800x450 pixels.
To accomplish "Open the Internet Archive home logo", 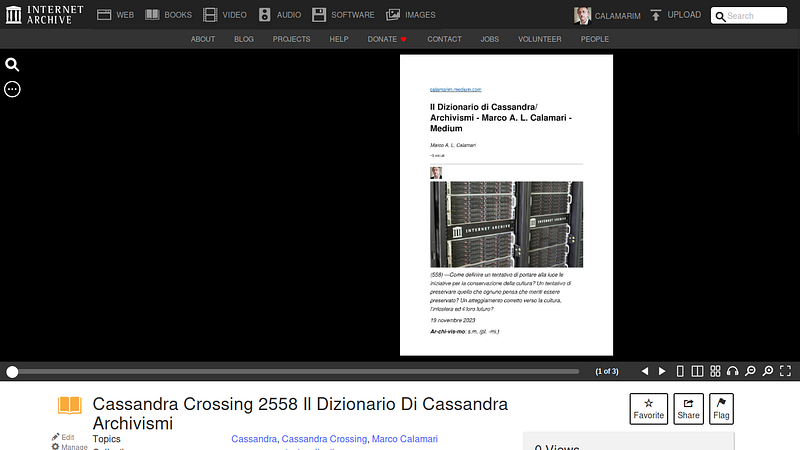I will point(44,15).
